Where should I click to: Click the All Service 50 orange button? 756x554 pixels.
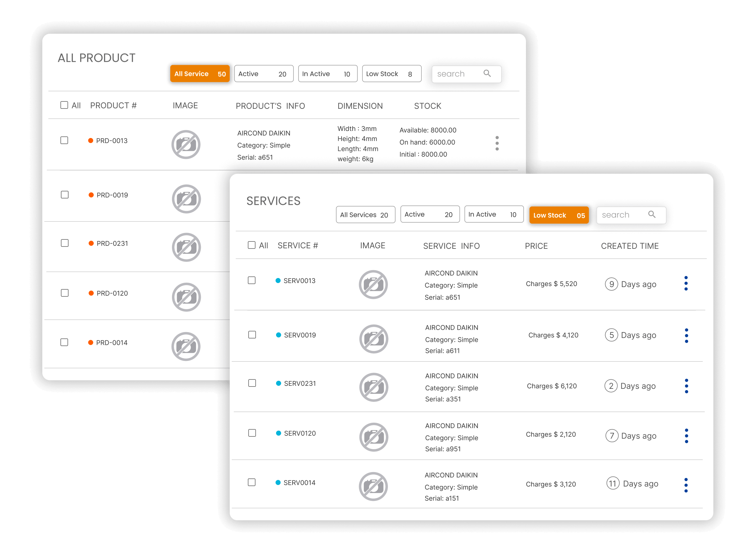pyautogui.click(x=200, y=74)
